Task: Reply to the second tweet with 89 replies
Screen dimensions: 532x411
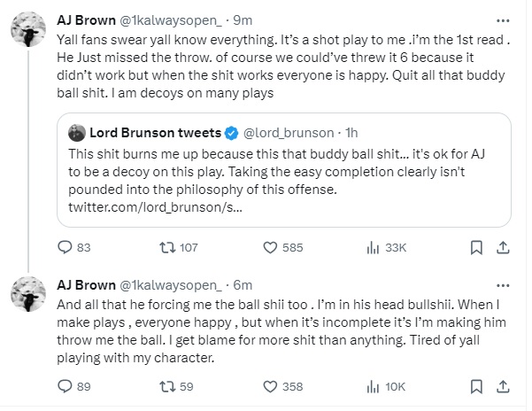Action: pyautogui.click(x=65, y=386)
